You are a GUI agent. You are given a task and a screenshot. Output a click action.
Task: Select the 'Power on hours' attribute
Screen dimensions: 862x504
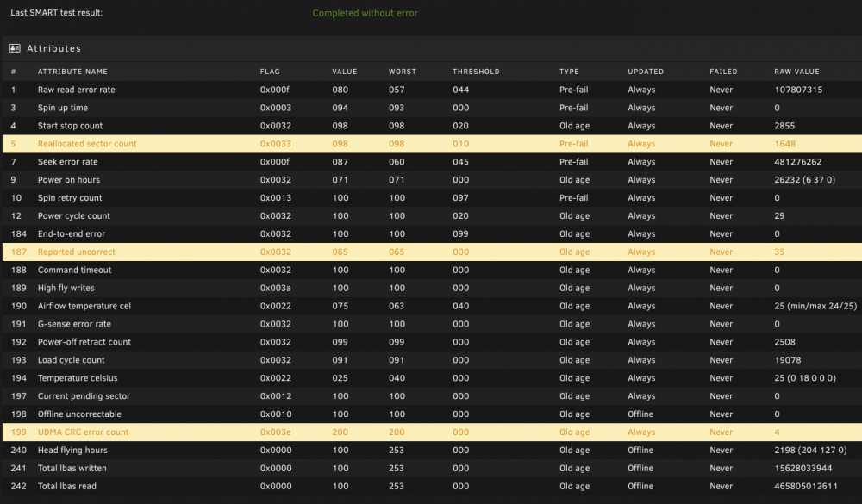(69, 180)
